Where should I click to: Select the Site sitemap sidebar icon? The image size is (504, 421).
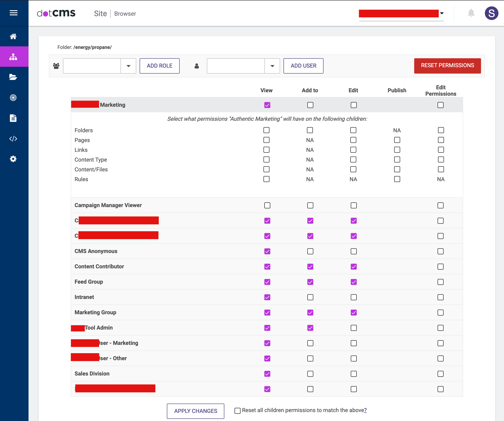(x=13, y=57)
